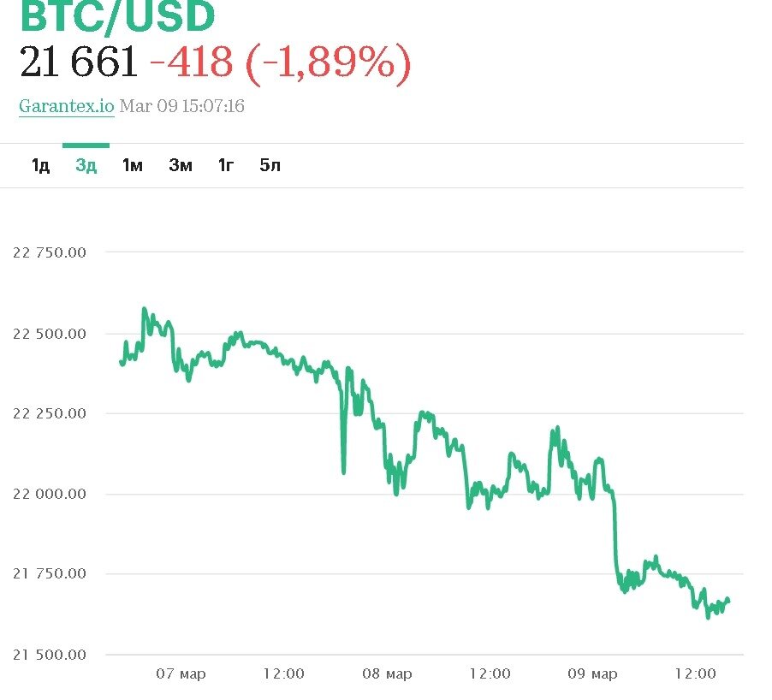Click the 22 500.00 price axis label
This screenshot has height=700, width=772.
pos(50,334)
